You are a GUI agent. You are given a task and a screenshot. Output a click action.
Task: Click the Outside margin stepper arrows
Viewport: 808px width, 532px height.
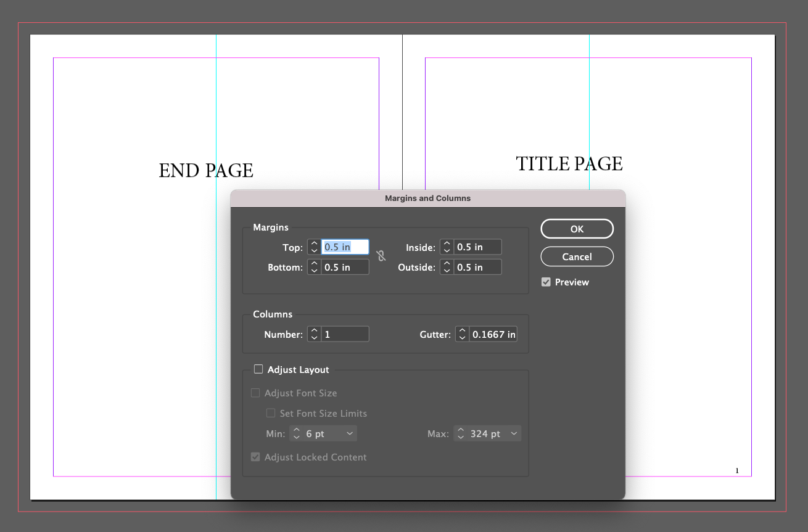(447, 268)
